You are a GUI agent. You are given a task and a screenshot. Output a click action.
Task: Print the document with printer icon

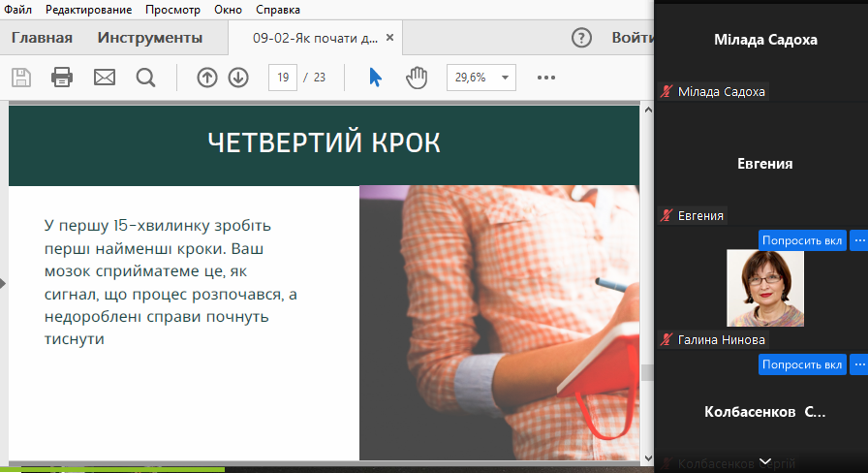pyautogui.click(x=62, y=78)
